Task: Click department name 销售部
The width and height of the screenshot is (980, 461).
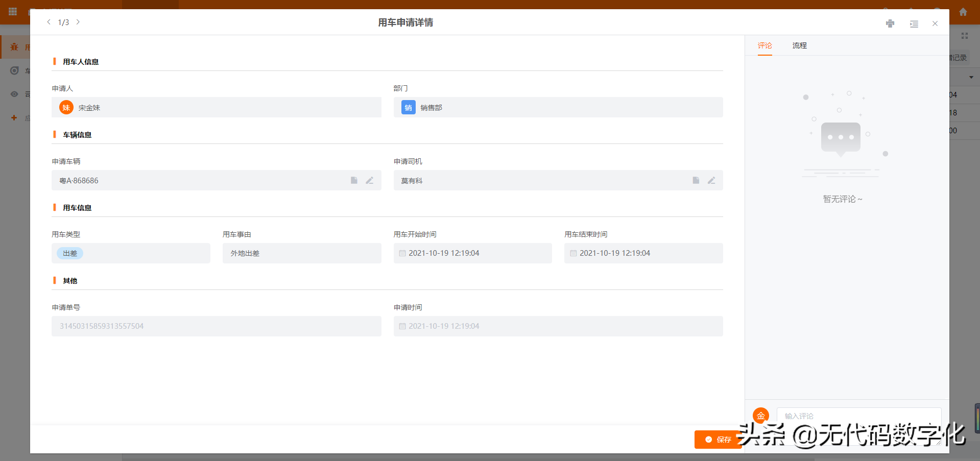Action: click(x=432, y=108)
